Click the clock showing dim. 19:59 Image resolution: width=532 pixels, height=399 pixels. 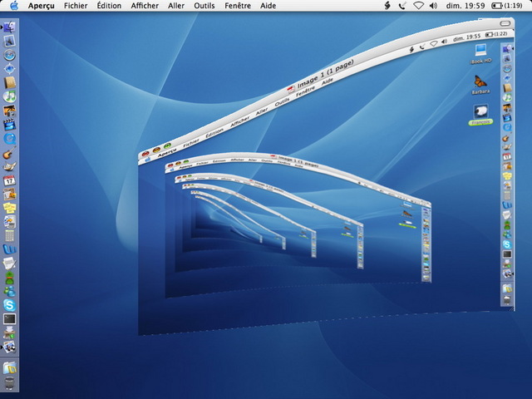click(x=465, y=6)
